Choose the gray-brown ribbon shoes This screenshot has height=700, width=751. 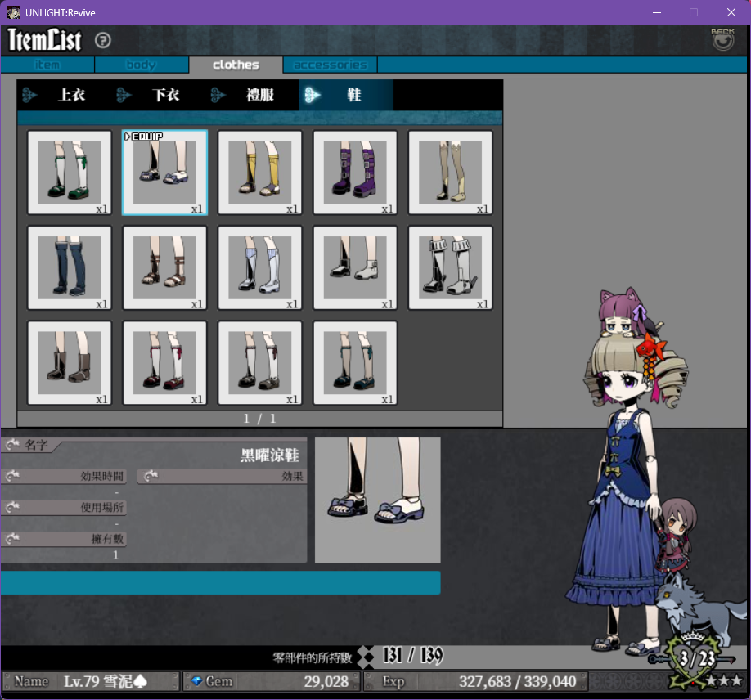click(259, 363)
